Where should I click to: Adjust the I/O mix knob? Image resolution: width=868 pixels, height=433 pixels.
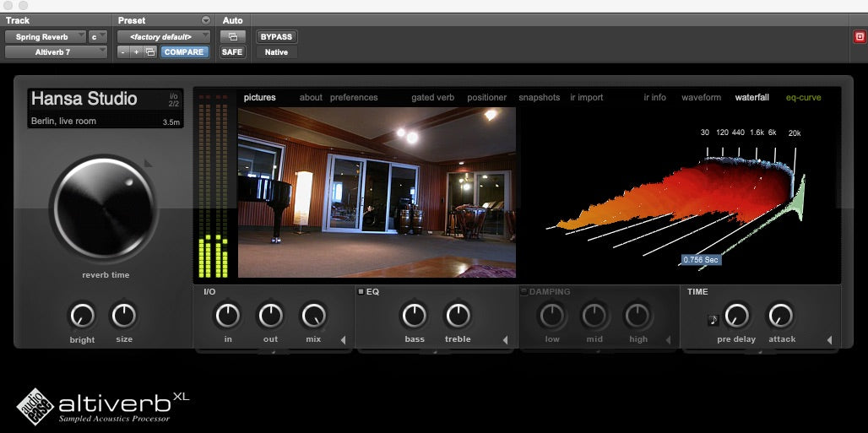click(x=313, y=316)
